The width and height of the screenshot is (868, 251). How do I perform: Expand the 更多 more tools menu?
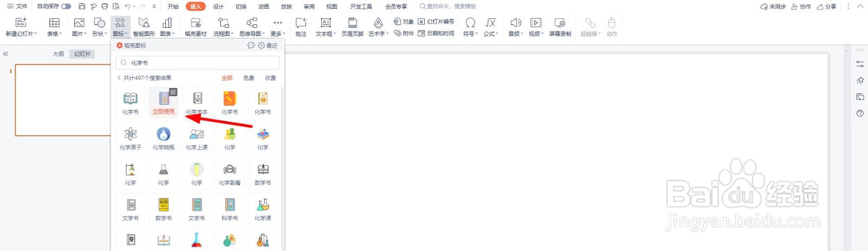tap(278, 27)
